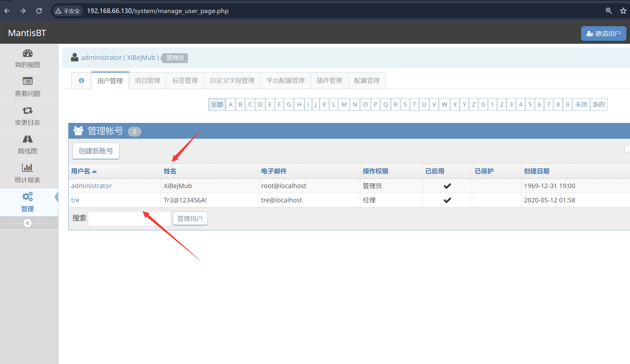Viewport: 630px width, 364px height.
Task: Sort by date created column header
Action: point(536,171)
